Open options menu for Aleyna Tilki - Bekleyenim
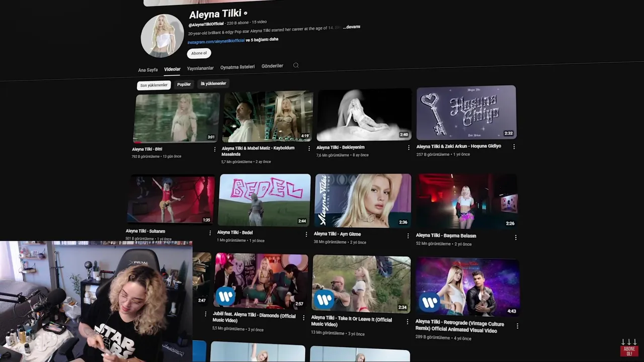Viewport: 644px width, 362px height. (x=409, y=148)
